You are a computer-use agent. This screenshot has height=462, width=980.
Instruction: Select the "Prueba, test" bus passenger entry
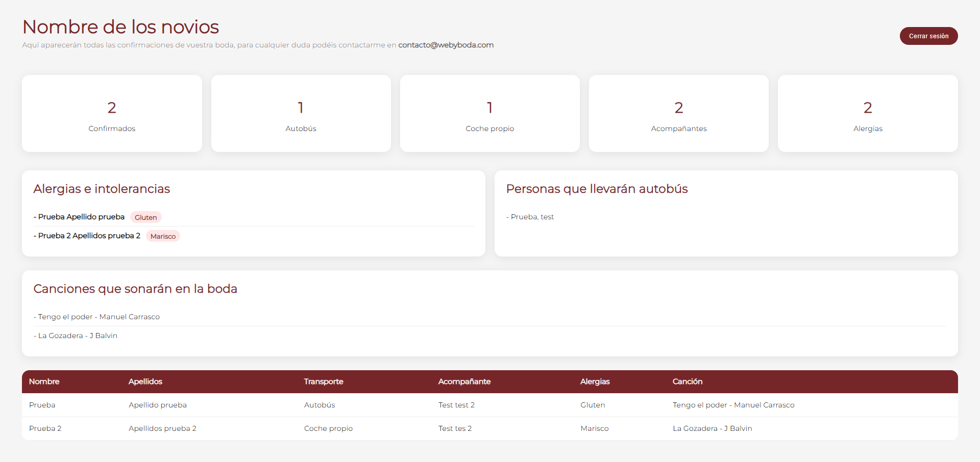[x=530, y=217]
